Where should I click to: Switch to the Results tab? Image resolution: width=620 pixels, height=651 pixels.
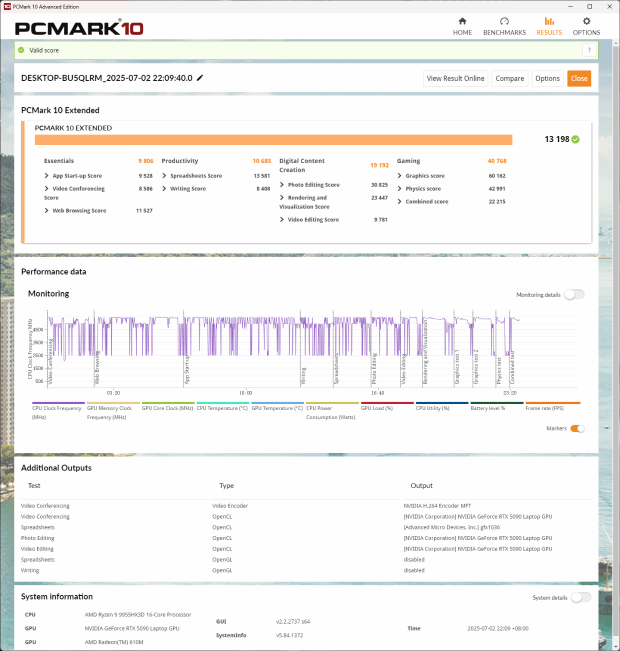tap(549, 26)
